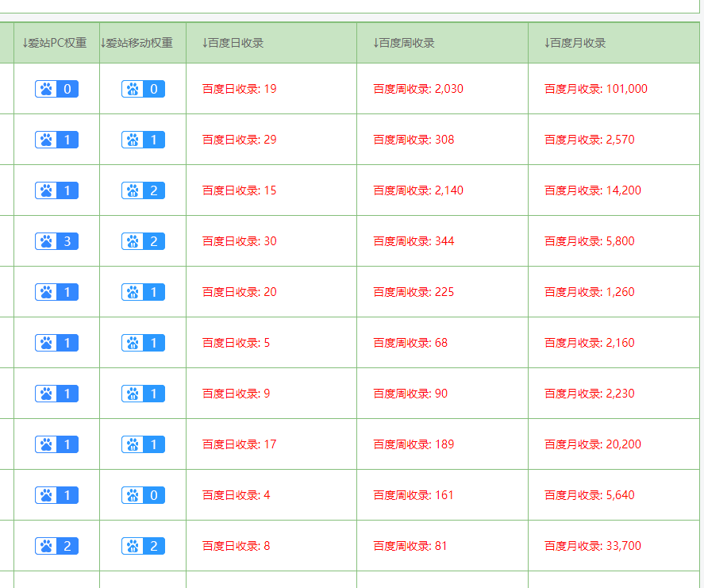Click PC weight badge in row with 百度日收录: 15
This screenshot has height=588, width=704.
tap(56, 190)
